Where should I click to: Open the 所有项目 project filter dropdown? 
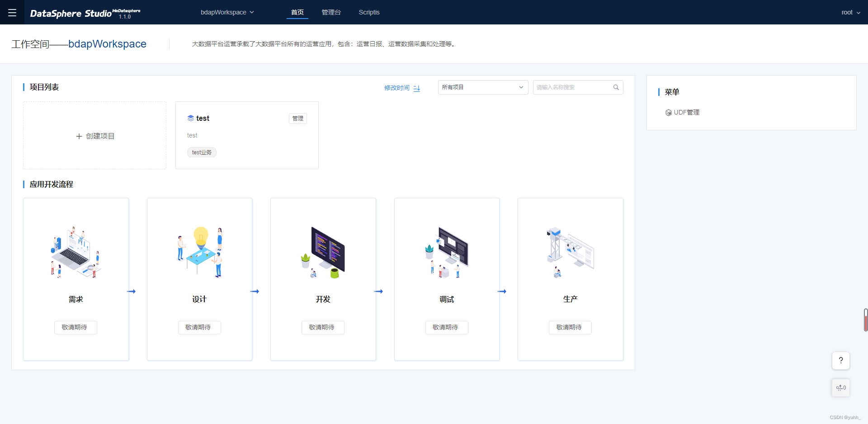pyautogui.click(x=482, y=87)
